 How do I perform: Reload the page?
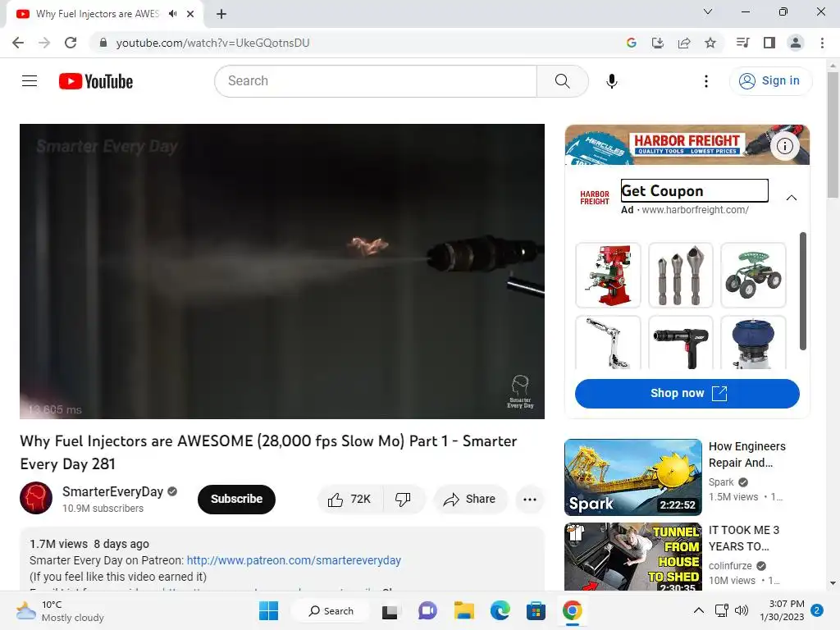(x=71, y=43)
